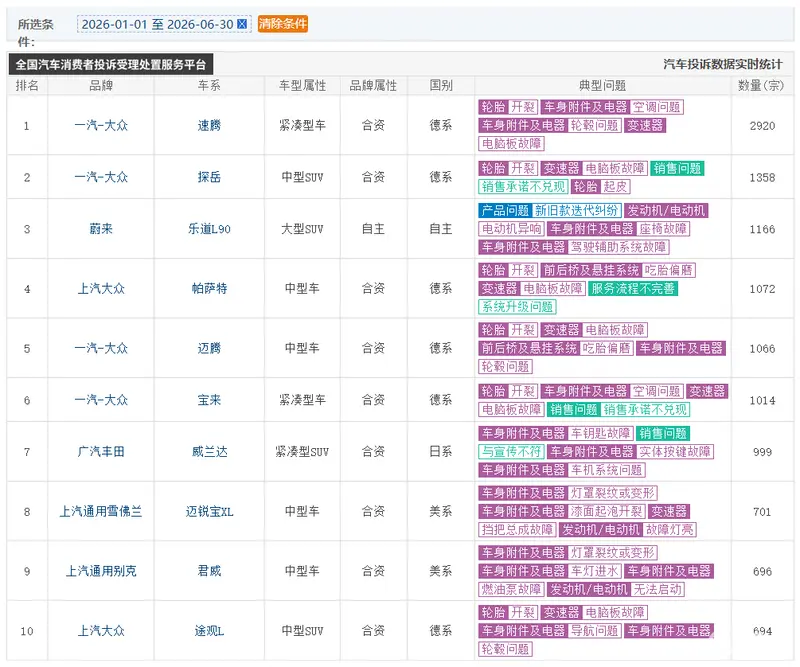Image resolution: width=800 pixels, height=667 pixels.
Task: Click the 新旧款迭代纠纷 tag
Action: 576,210
